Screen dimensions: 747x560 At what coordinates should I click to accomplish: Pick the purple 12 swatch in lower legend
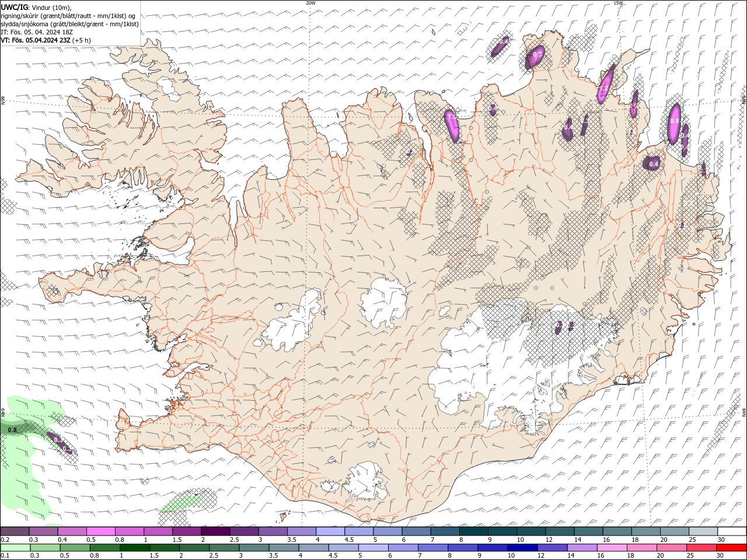552,548
